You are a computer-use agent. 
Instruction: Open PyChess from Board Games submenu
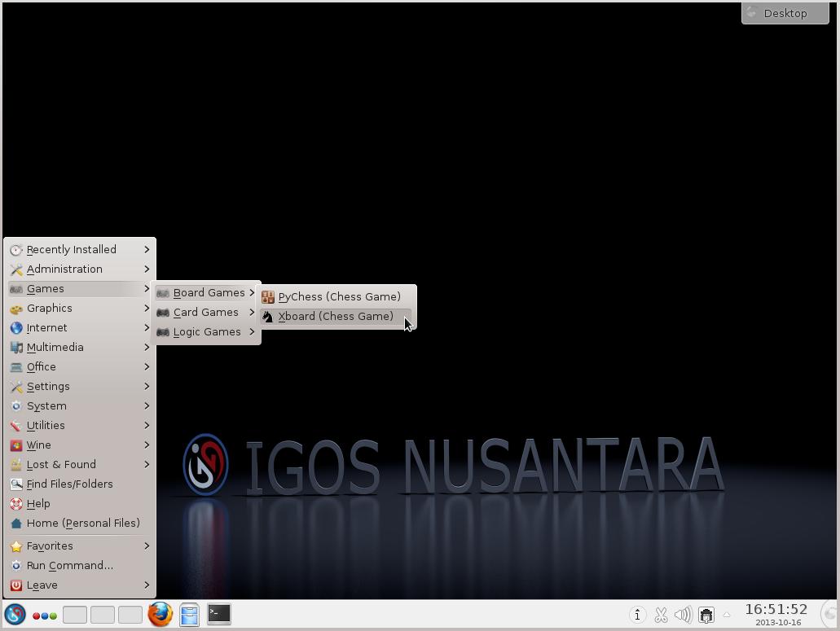[x=338, y=297]
